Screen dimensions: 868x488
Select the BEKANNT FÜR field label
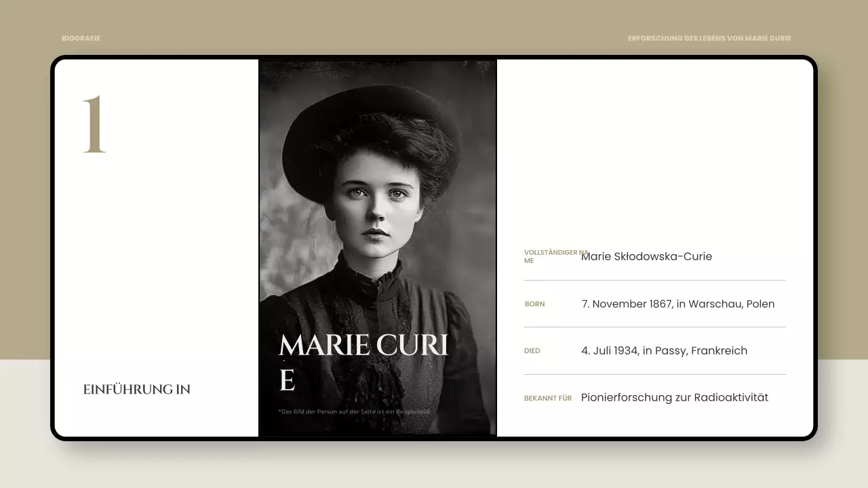click(548, 398)
